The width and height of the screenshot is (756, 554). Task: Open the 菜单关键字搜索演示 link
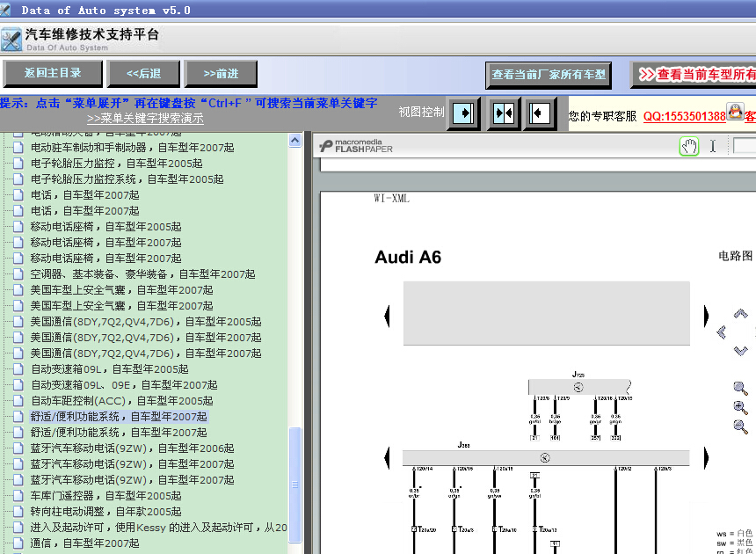point(145,118)
